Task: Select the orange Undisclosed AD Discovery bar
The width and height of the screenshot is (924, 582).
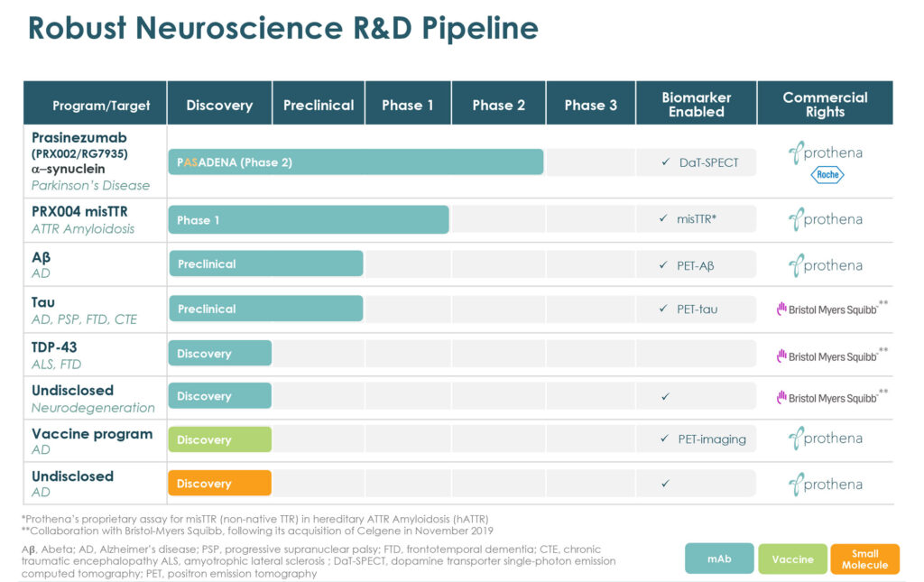Action: click(220, 483)
